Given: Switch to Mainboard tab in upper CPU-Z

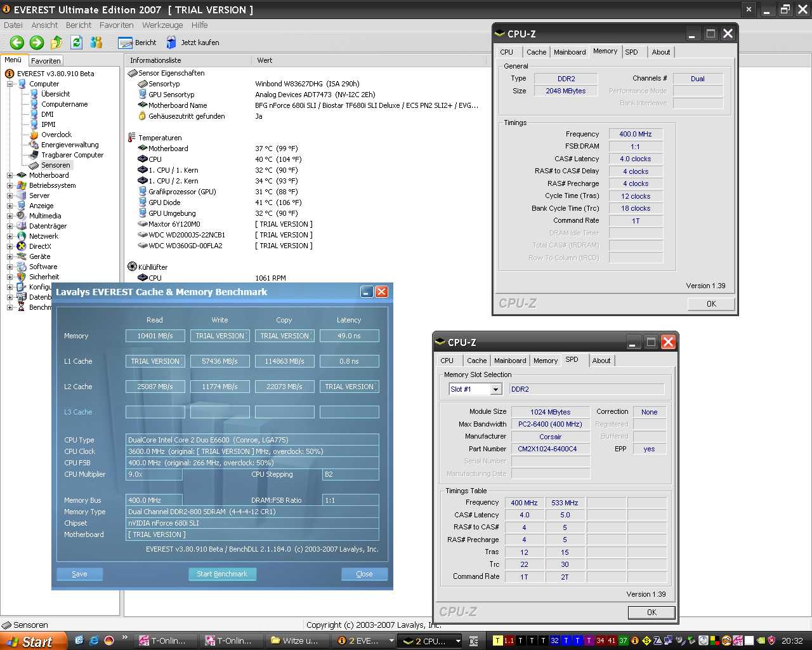Looking at the screenshot, I should (x=570, y=52).
